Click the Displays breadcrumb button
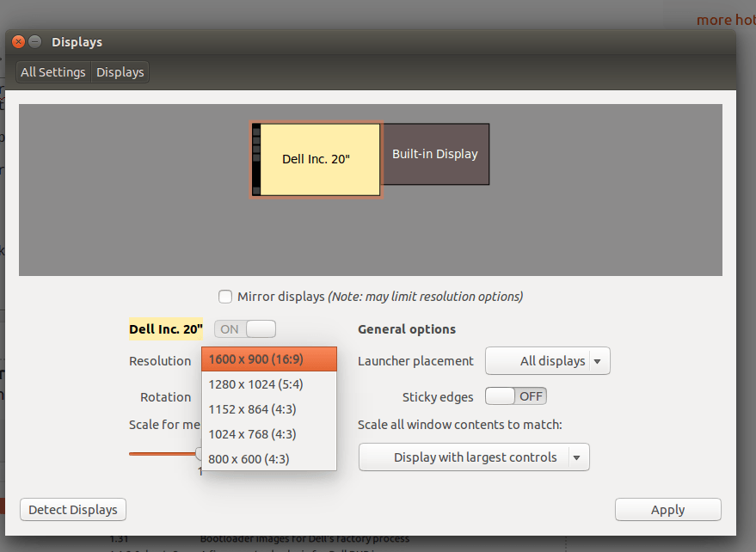This screenshot has width=756, height=552. [120, 72]
